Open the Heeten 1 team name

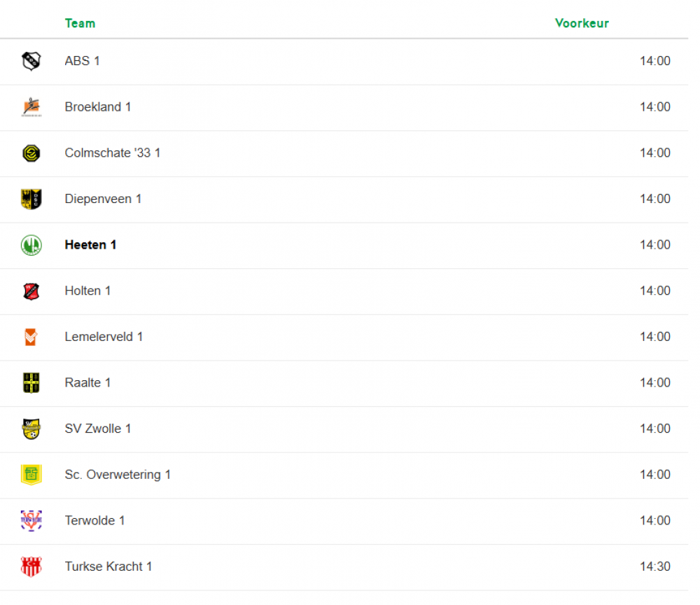(x=90, y=244)
